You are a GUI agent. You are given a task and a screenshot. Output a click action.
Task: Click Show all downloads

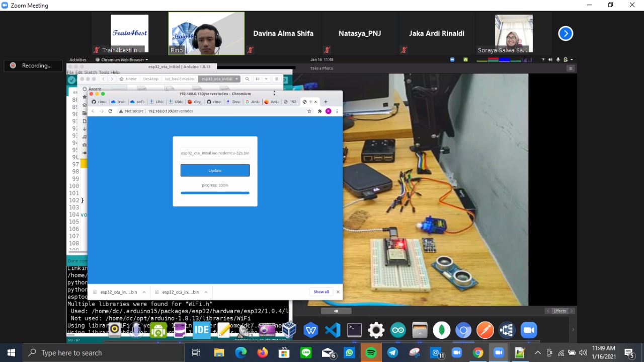click(x=321, y=292)
